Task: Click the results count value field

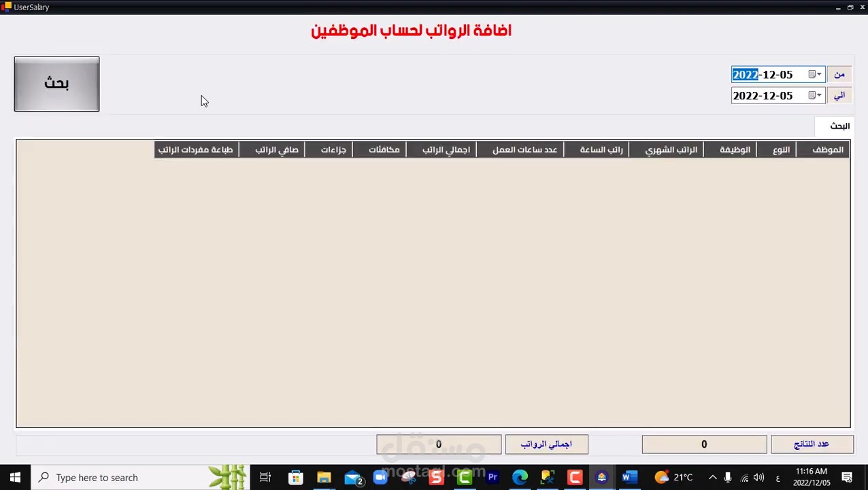Action: point(704,444)
